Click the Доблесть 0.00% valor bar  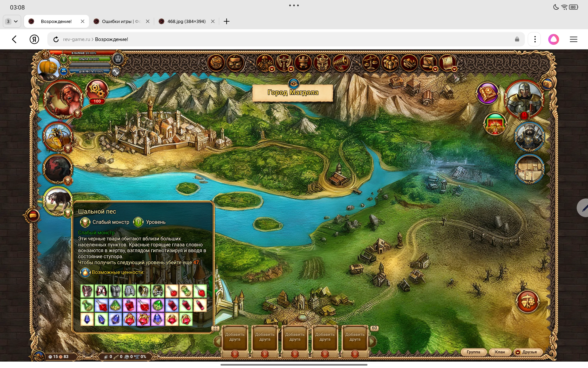tap(90, 71)
